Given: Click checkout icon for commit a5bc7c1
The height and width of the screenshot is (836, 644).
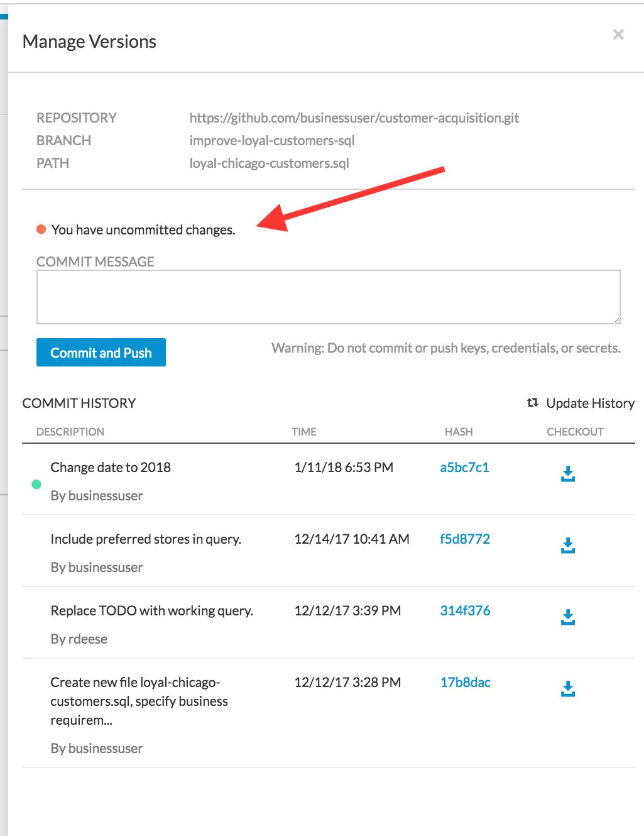Looking at the screenshot, I should pyautogui.click(x=568, y=474).
